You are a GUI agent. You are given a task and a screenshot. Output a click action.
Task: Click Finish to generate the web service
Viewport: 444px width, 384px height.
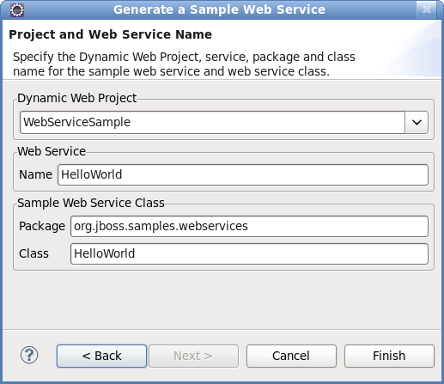pyautogui.click(x=389, y=356)
